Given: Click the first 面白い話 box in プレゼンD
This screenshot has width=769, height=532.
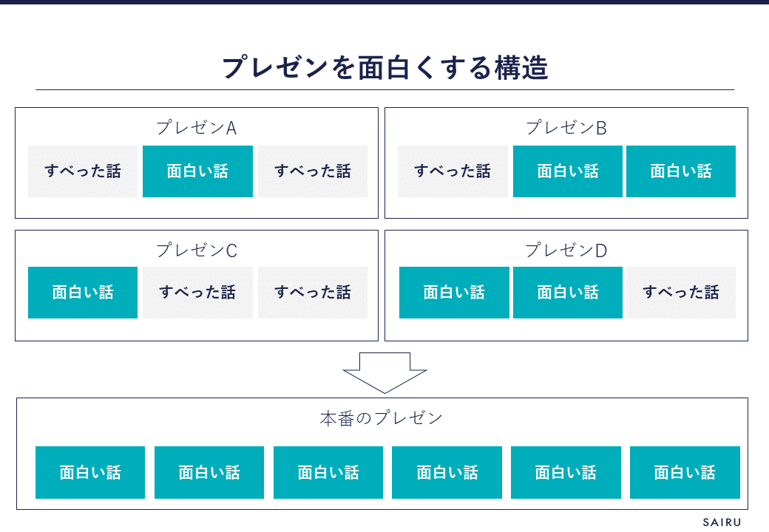Looking at the screenshot, I should 454,293.
